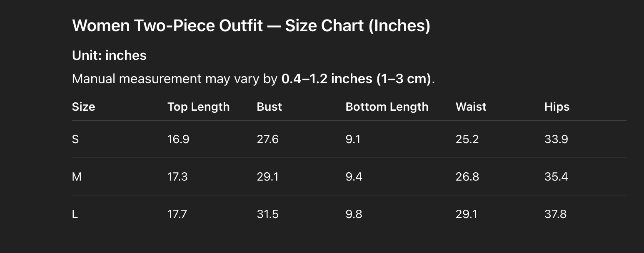Image resolution: width=644 pixels, height=253 pixels.
Task: Click the size chart title heading
Action: point(251,26)
